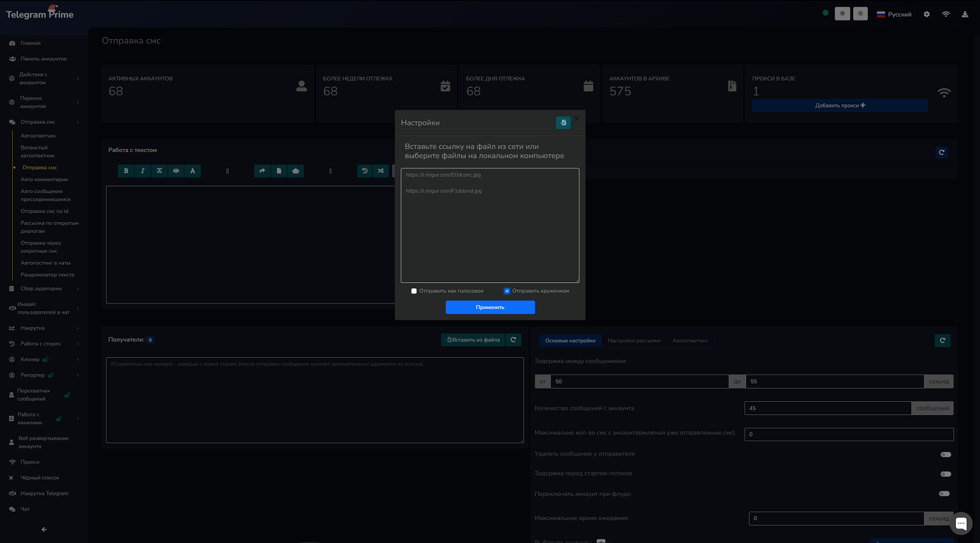This screenshot has width=980, height=543.
Task: Click the file links text area in dialog
Action: (x=489, y=235)
